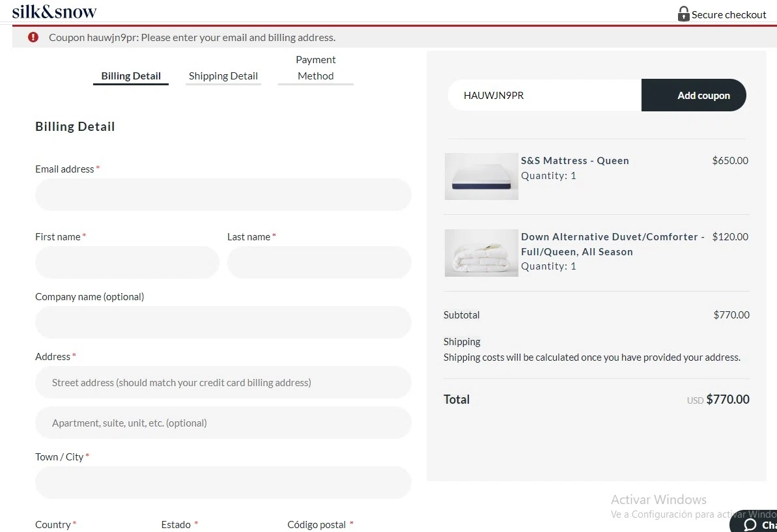The width and height of the screenshot is (777, 532).
Task: Click the Down Alternative Duvet thumbnail
Action: tap(481, 253)
